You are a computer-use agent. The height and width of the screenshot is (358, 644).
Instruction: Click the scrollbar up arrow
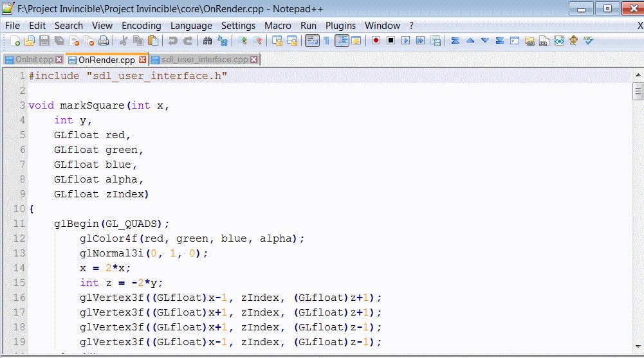(638, 75)
